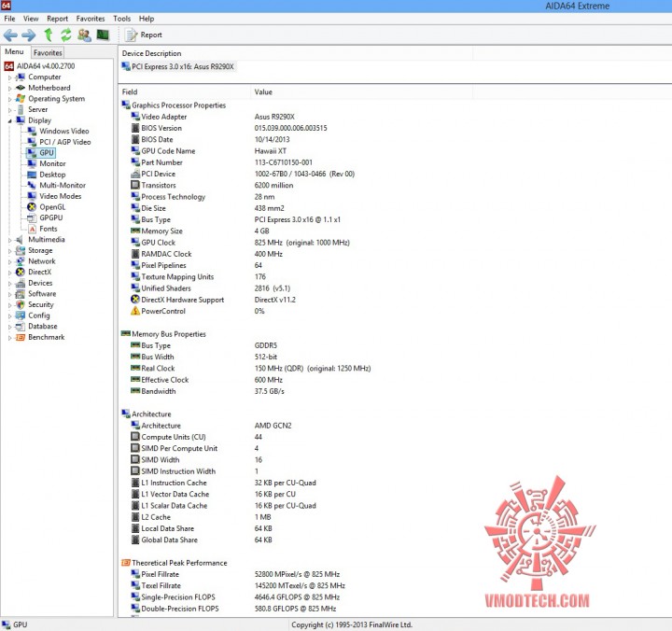Image resolution: width=672 pixels, height=631 pixels.
Task: Click the Device Description column header
Action: pyautogui.click(x=295, y=53)
